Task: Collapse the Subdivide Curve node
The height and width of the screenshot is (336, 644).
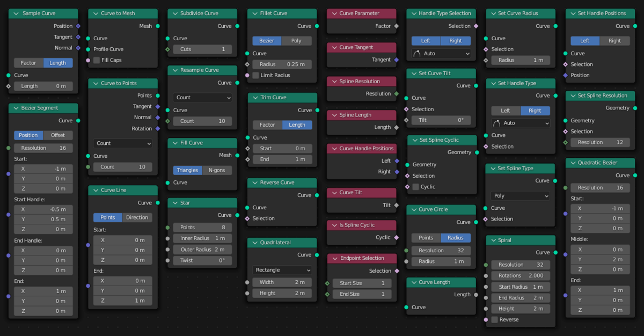Action: pyautogui.click(x=174, y=13)
